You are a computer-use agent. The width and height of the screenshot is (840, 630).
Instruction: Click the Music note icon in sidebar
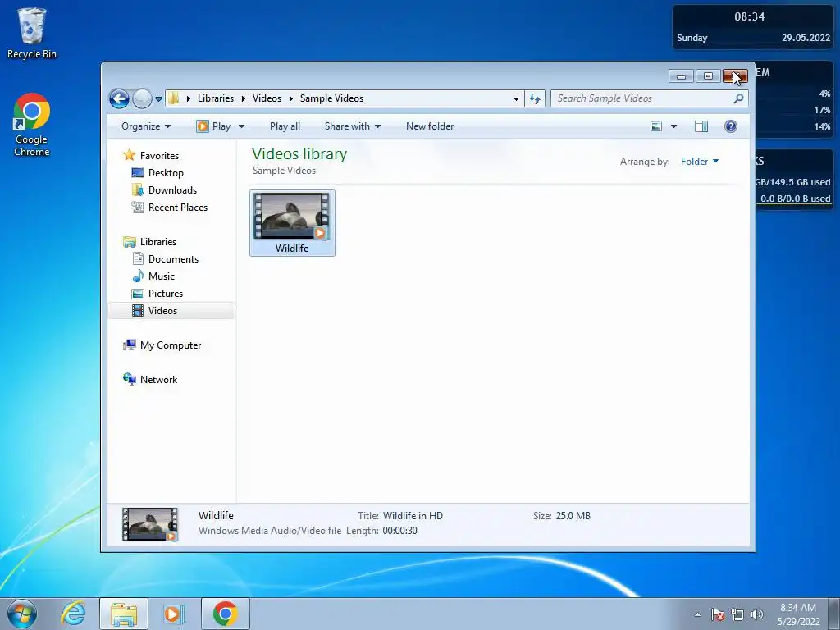[x=138, y=276]
